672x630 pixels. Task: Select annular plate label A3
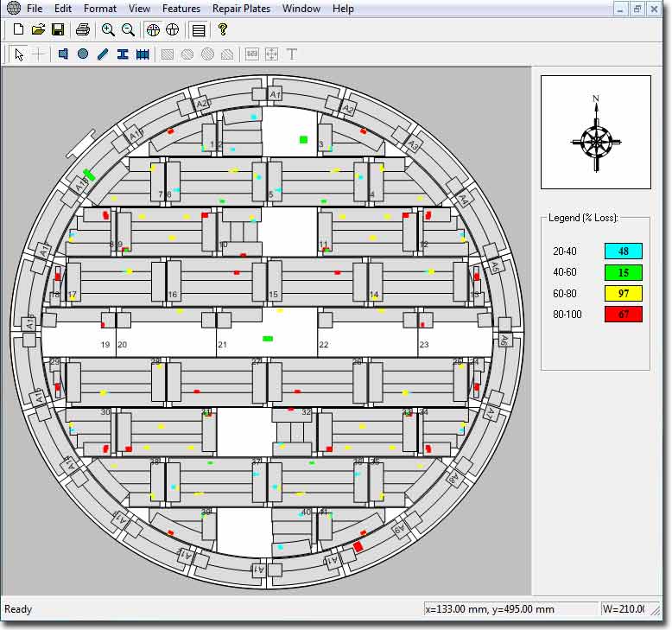[x=413, y=144]
